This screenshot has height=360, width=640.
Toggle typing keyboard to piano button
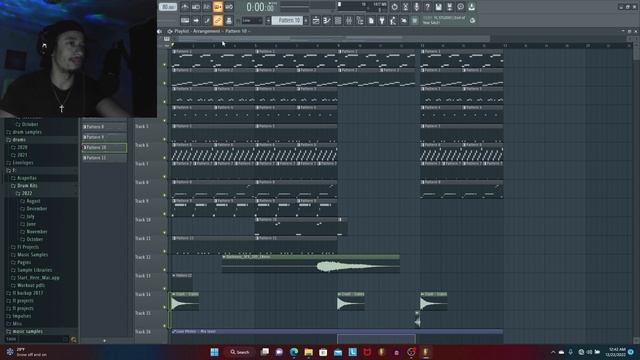pyautogui.click(x=185, y=20)
